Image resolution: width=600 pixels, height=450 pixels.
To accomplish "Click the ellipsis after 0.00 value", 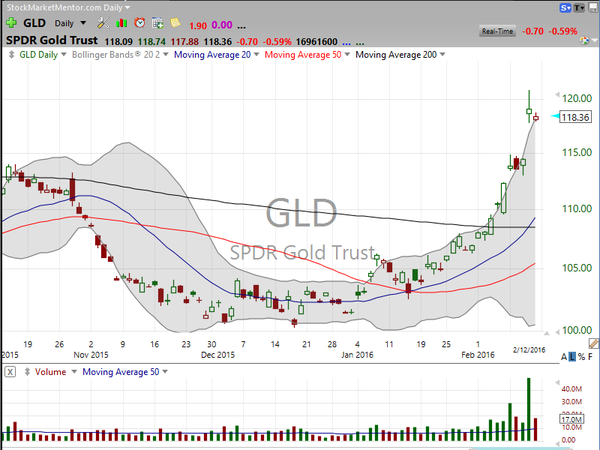I will (241, 27).
